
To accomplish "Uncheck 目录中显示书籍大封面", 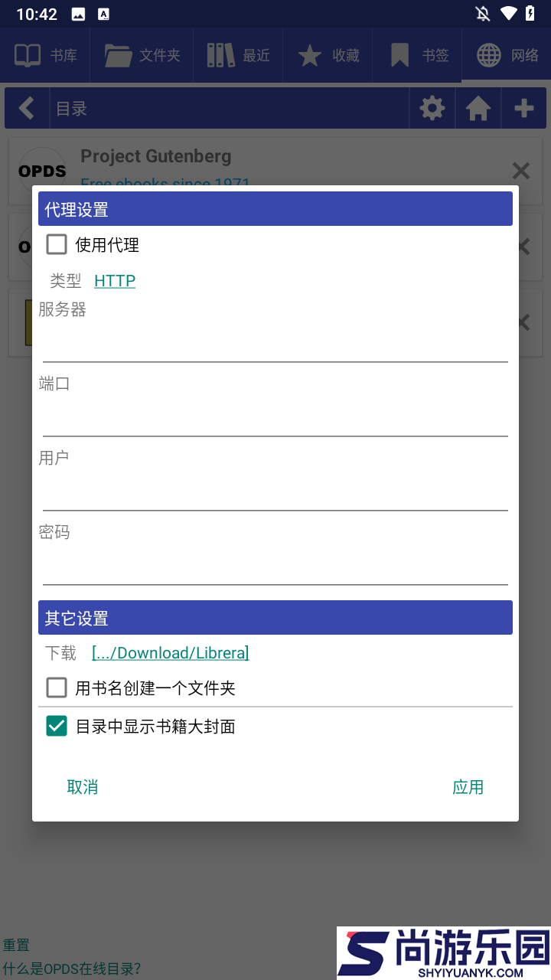I will click(x=57, y=725).
